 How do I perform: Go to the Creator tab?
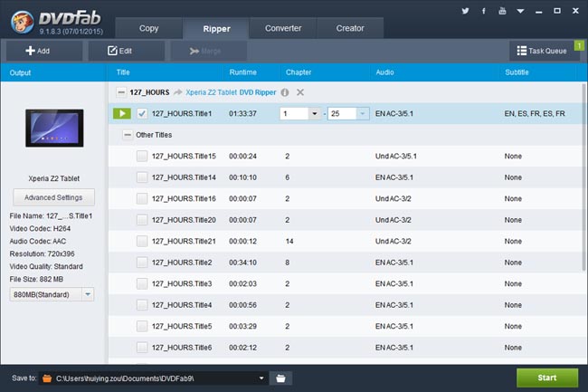point(350,28)
